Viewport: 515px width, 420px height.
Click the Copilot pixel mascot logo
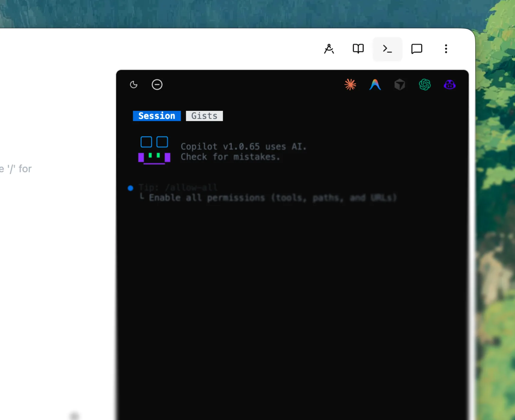pyautogui.click(x=154, y=150)
